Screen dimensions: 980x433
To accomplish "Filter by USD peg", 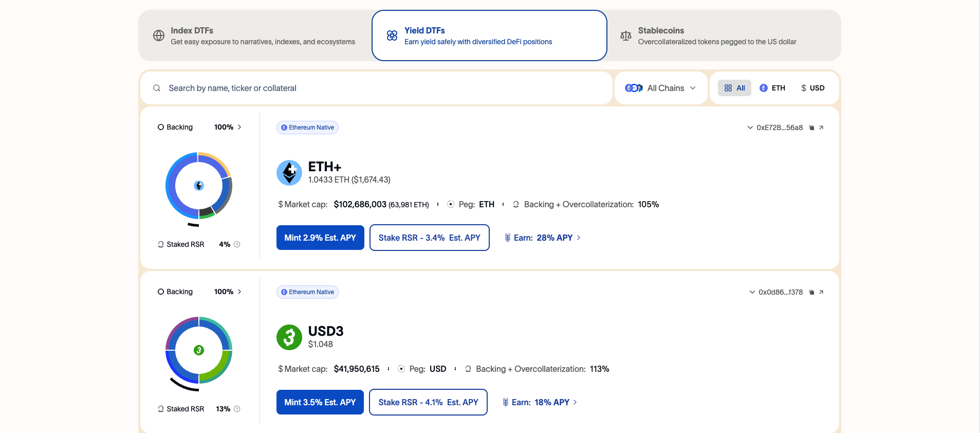I will point(812,88).
